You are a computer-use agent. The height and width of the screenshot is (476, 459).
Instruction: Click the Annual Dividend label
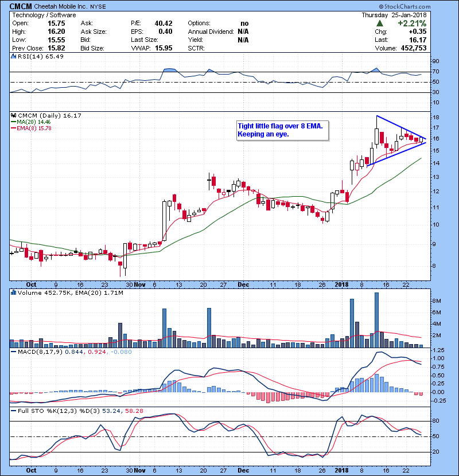(211, 32)
